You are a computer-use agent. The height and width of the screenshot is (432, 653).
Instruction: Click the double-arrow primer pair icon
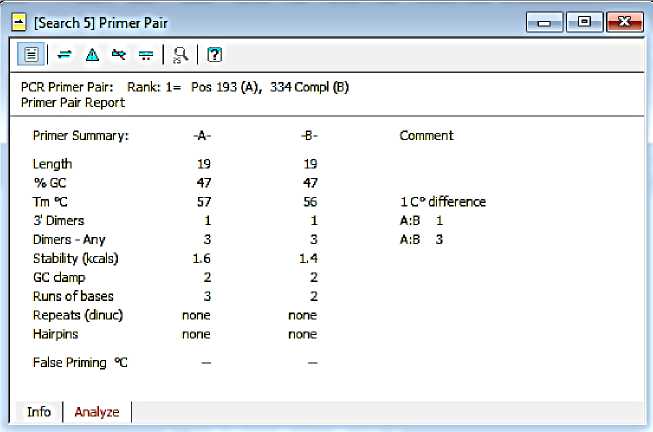[x=65, y=53]
